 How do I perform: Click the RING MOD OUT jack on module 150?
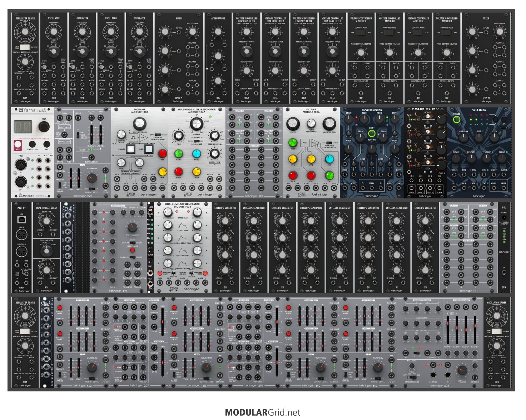65,135
